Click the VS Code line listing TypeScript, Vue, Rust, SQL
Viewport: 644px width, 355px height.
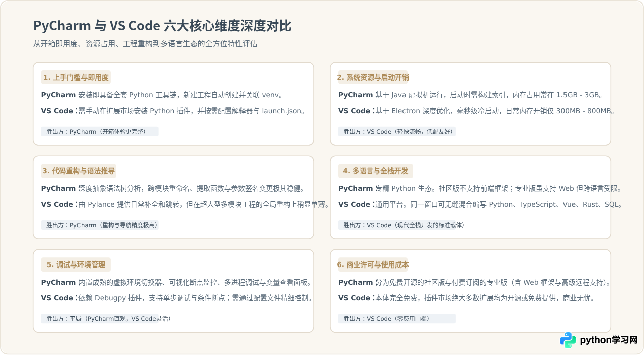(x=481, y=204)
